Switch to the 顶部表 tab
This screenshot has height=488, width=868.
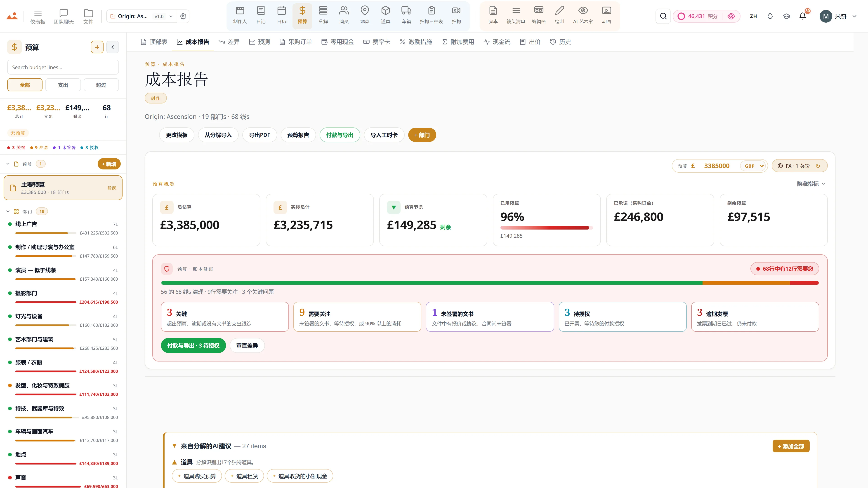point(154,42)
